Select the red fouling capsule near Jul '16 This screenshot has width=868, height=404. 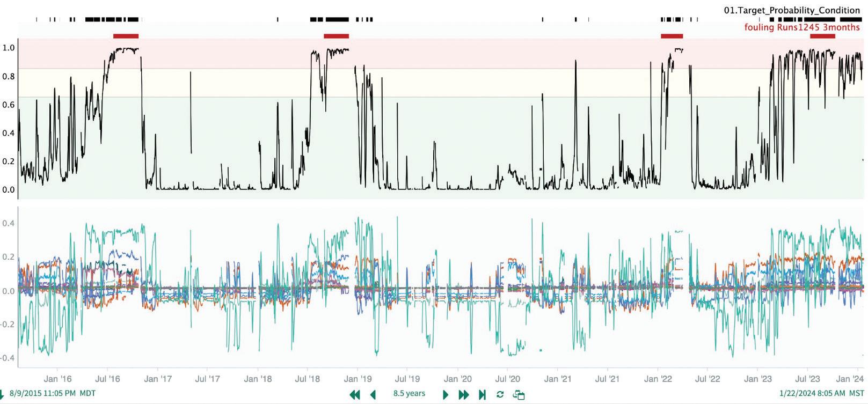click(126, 36)
